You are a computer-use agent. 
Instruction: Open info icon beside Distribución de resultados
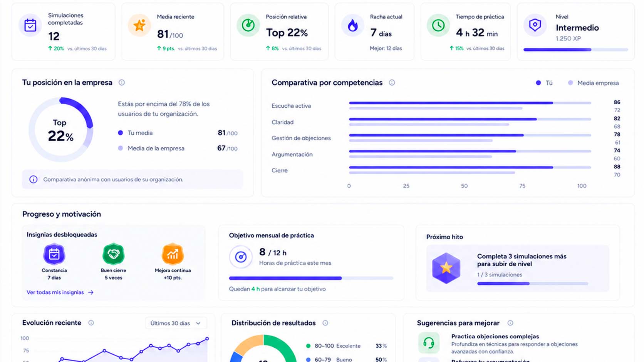(325, 323)
